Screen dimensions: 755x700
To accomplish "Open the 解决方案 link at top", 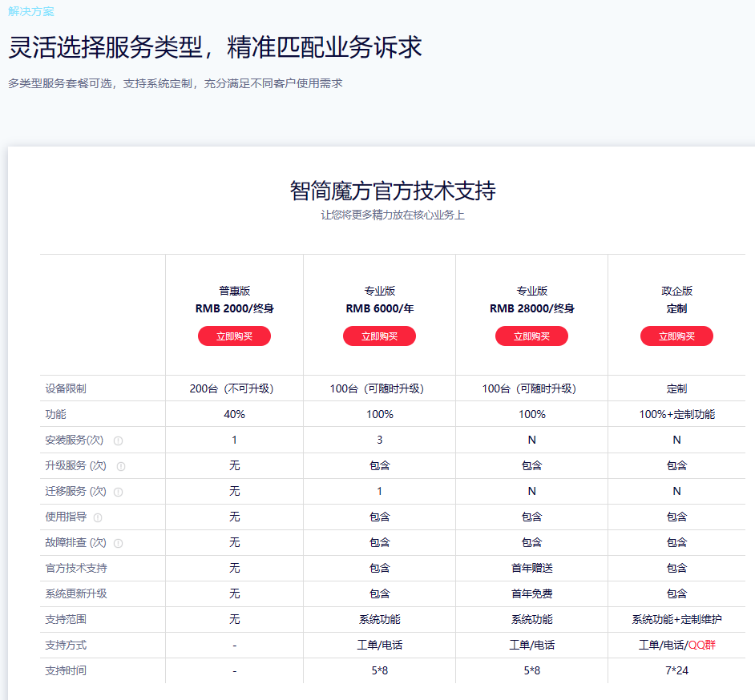I will [31, 11].
